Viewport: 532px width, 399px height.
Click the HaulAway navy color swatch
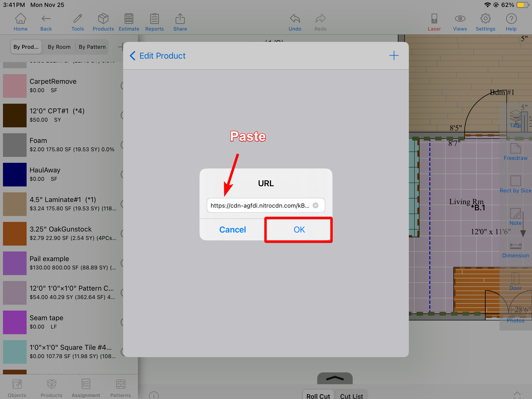pos(15,174)
